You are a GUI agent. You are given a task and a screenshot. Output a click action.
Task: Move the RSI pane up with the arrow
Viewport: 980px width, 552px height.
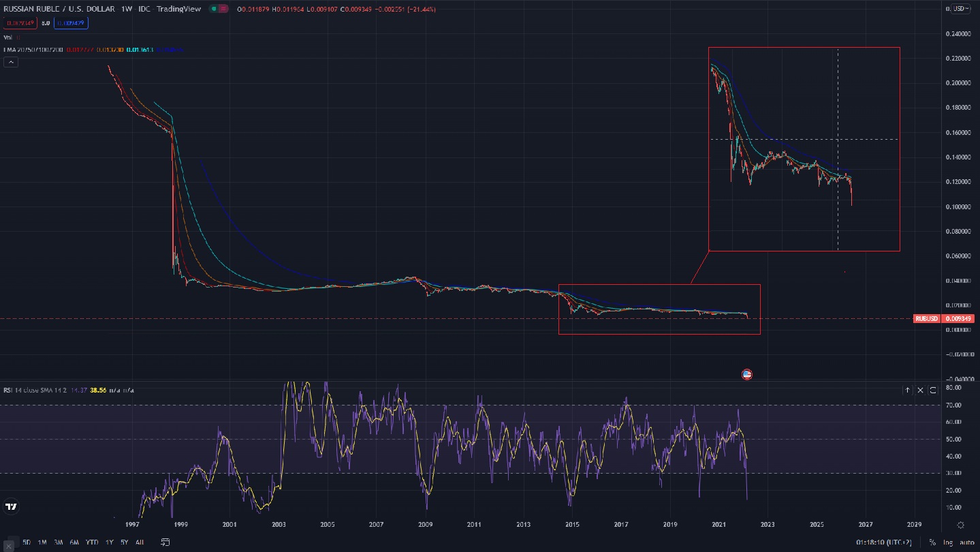click(907, 390)
